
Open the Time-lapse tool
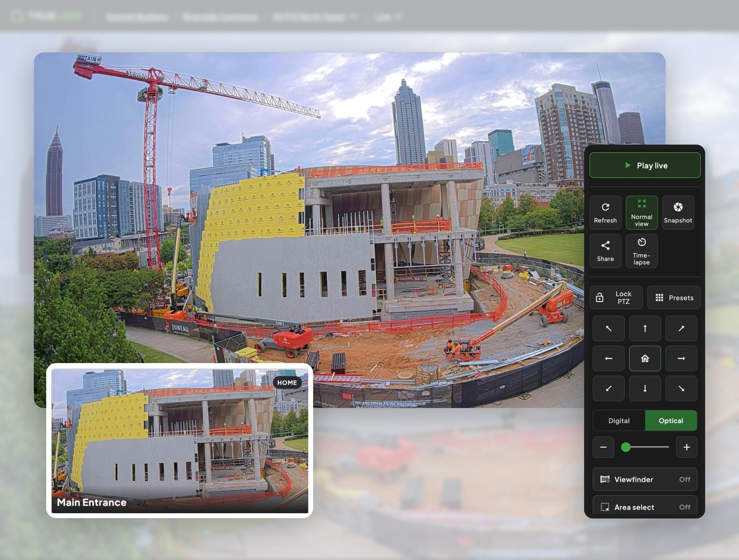[x=641, y=251]
